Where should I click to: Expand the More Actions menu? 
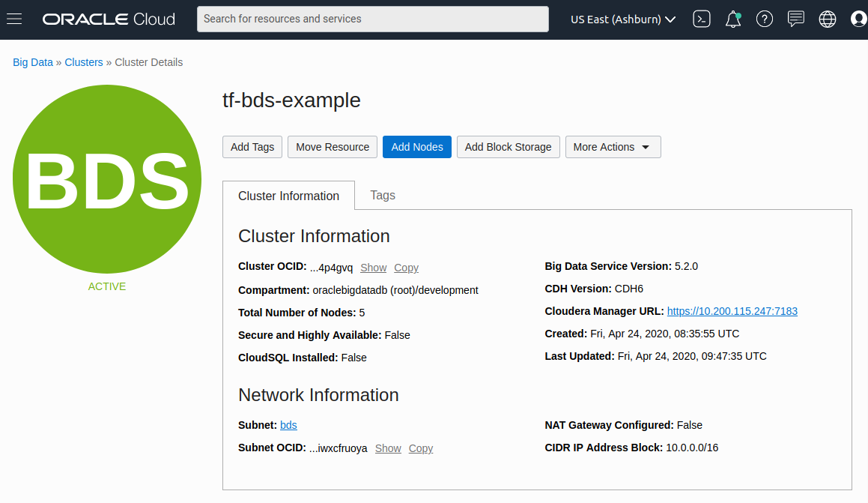click(613, 147)
